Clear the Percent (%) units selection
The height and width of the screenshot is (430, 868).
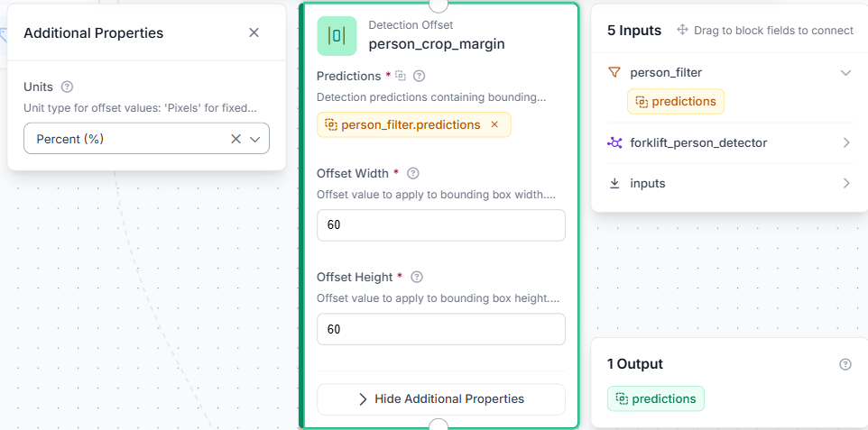235,139
